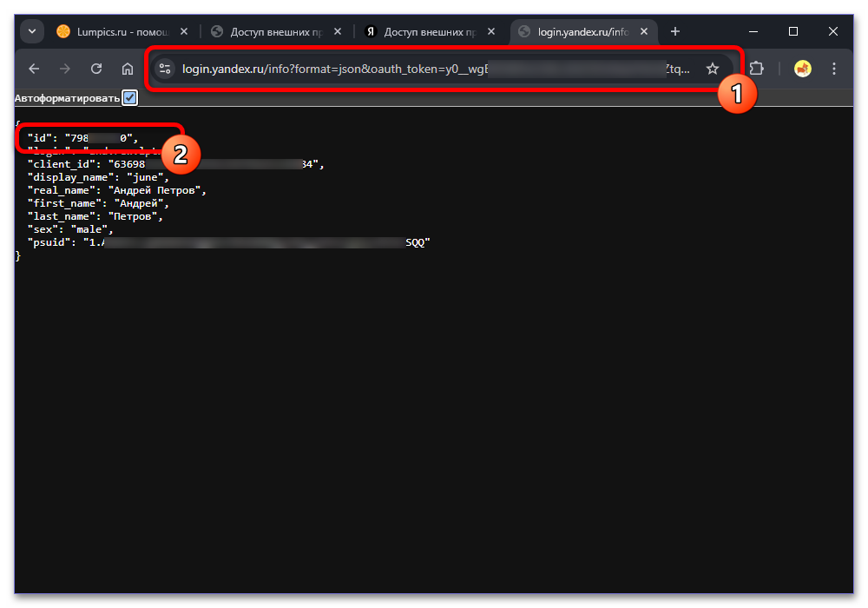This screenshot has width=868, height=608.
Task: Click the "id" key text
Action: pyautogui.click(x=40, y=138)
